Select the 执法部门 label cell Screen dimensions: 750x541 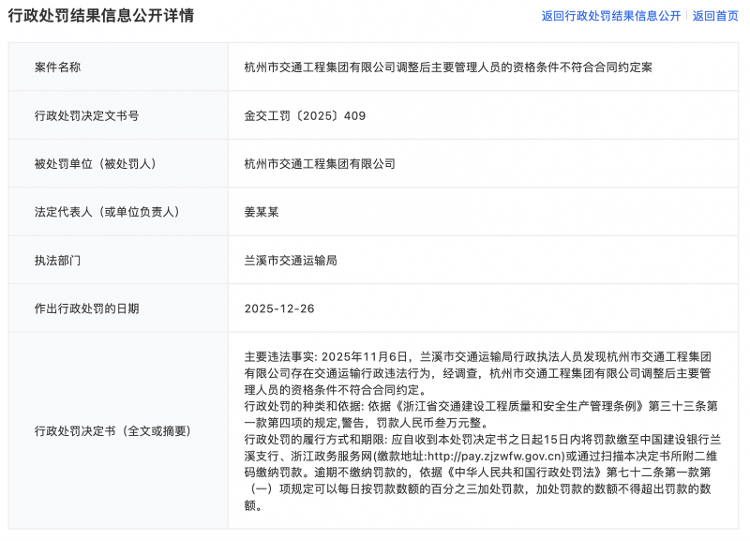coord(58,259)
